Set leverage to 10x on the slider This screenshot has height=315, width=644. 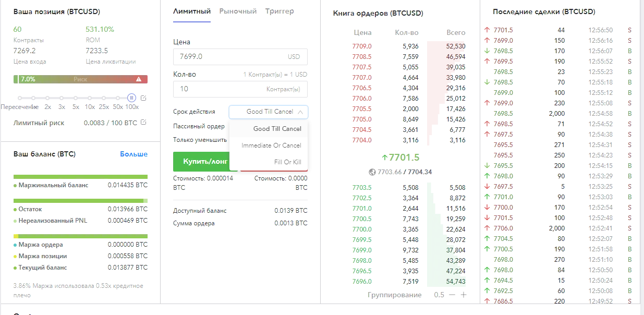(90, 98)
